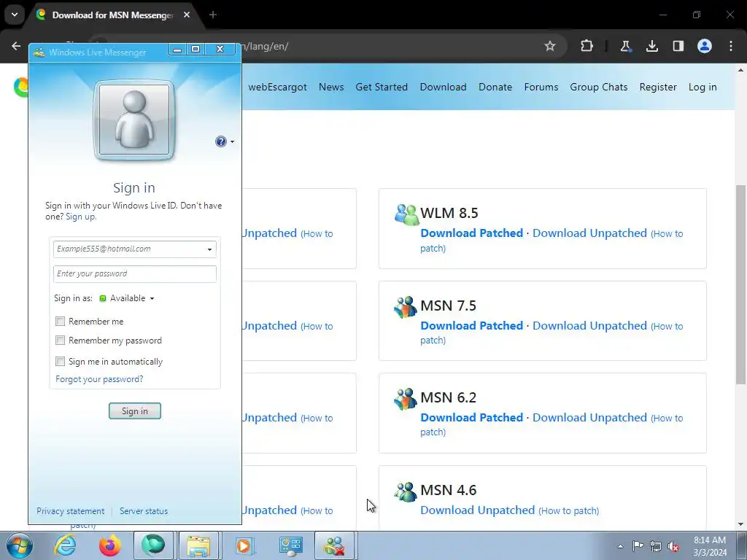Viewport: 747px width, 560px height.
Task: Launch Firefox from the taskbar
Action: click(x=109, y=545)
